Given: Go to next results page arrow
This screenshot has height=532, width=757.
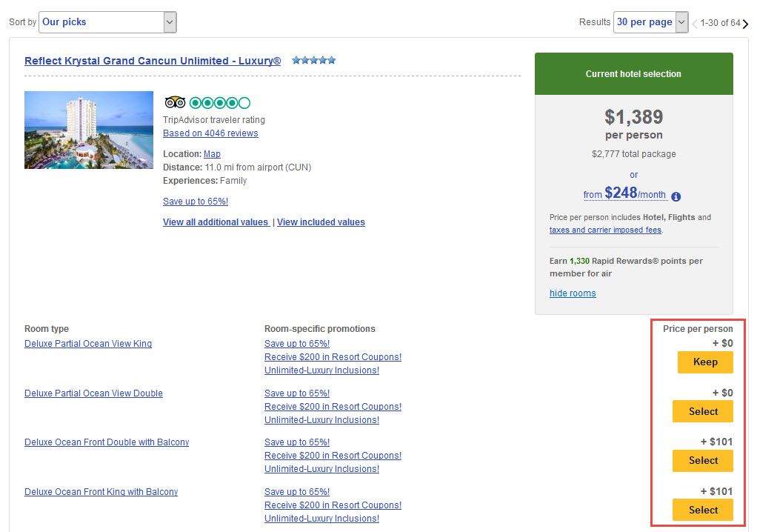Looking at the screenshot, I should coord(746,24).
